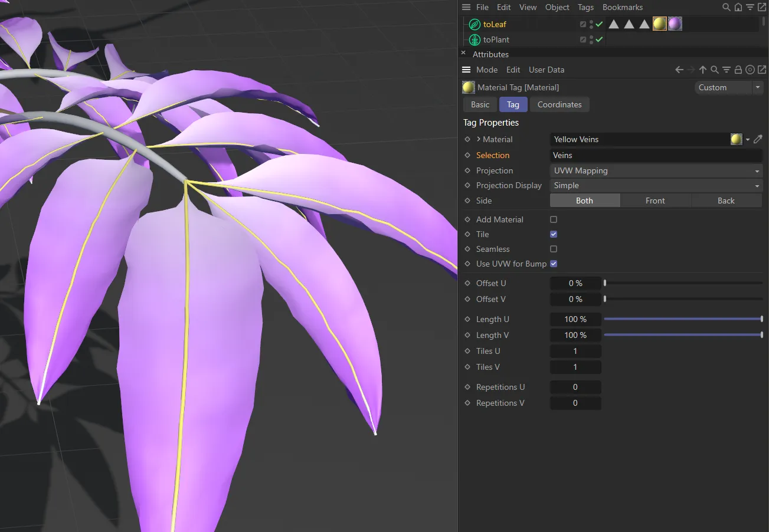Click the back arrow in Attributes manager

[679, 69]
